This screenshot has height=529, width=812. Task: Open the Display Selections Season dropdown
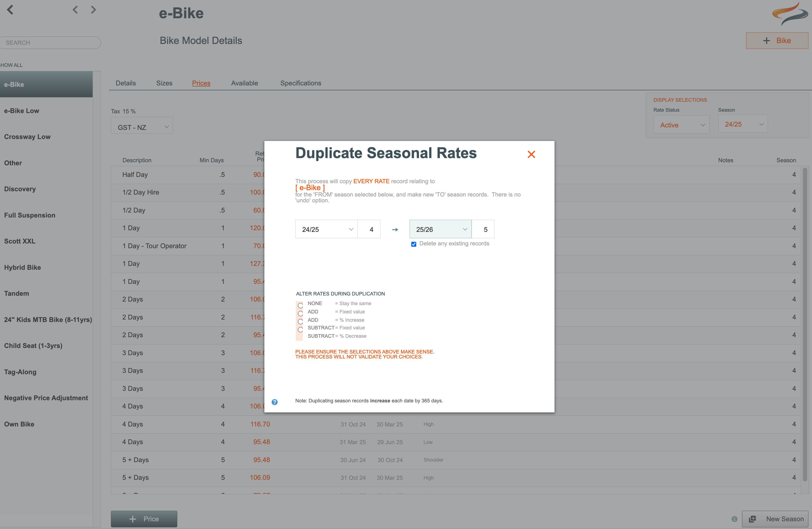tap(743, 124)
